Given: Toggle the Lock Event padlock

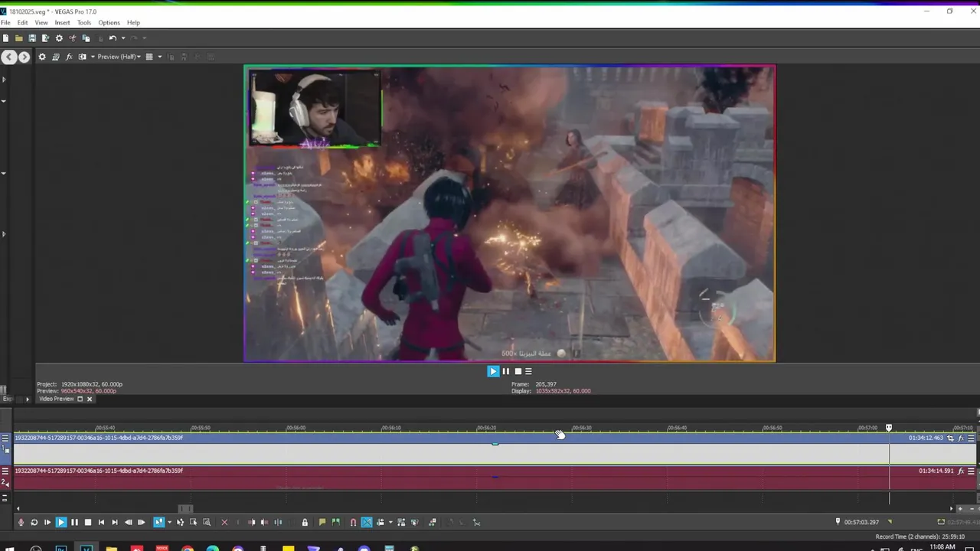Looking at the screenshot, I should pyautogui.click(x=305, y=522).
